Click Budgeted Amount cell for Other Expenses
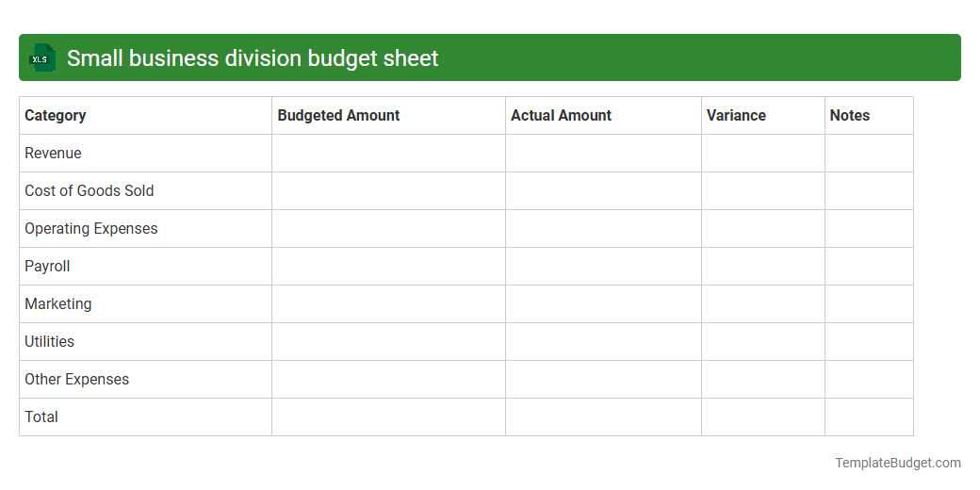The image size is (980, 490). (x=389, y=380)
